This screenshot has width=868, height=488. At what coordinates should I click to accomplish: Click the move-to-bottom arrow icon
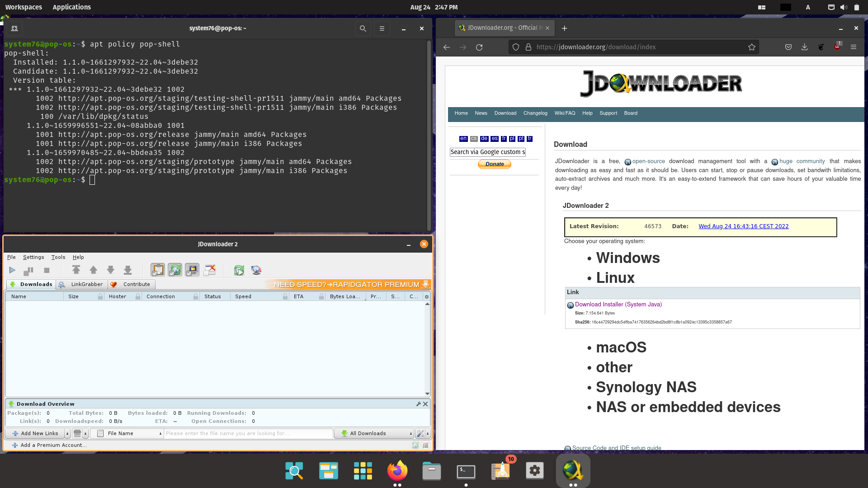click(128, 270)
